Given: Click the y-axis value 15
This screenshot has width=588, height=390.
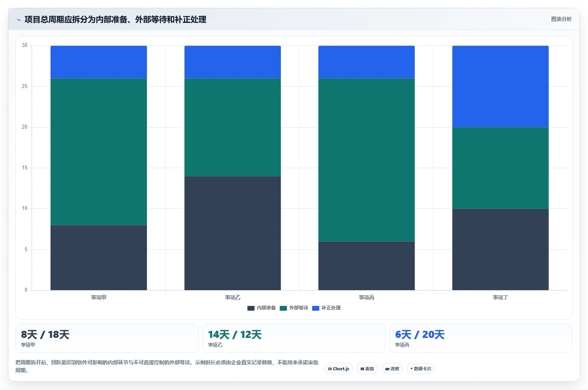Looking at the screenshot, I should 24,168.
